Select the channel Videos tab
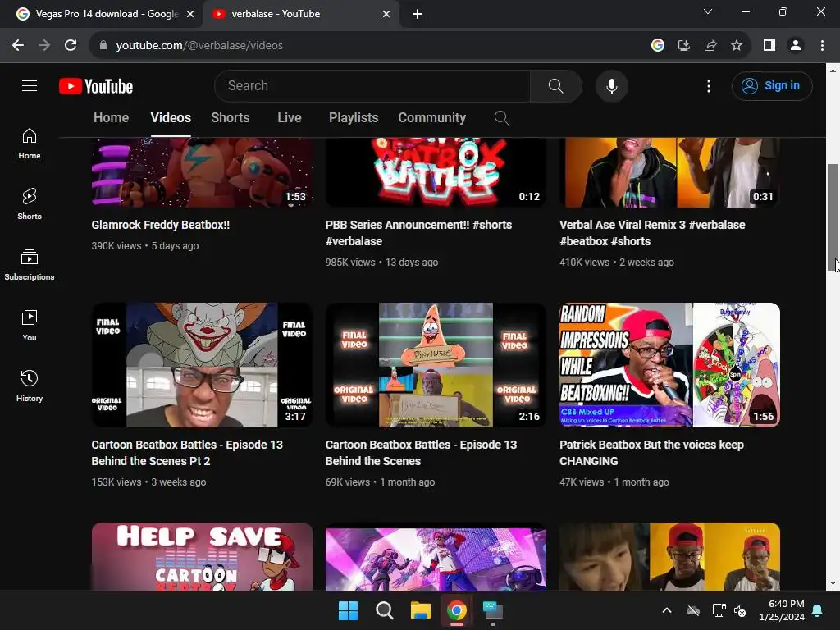 pos(171,118)
